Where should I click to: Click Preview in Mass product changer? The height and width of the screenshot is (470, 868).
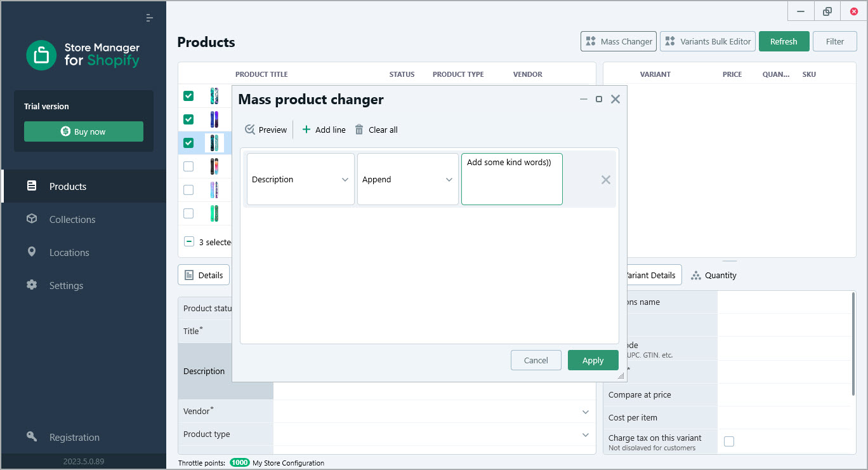point(266,130)
